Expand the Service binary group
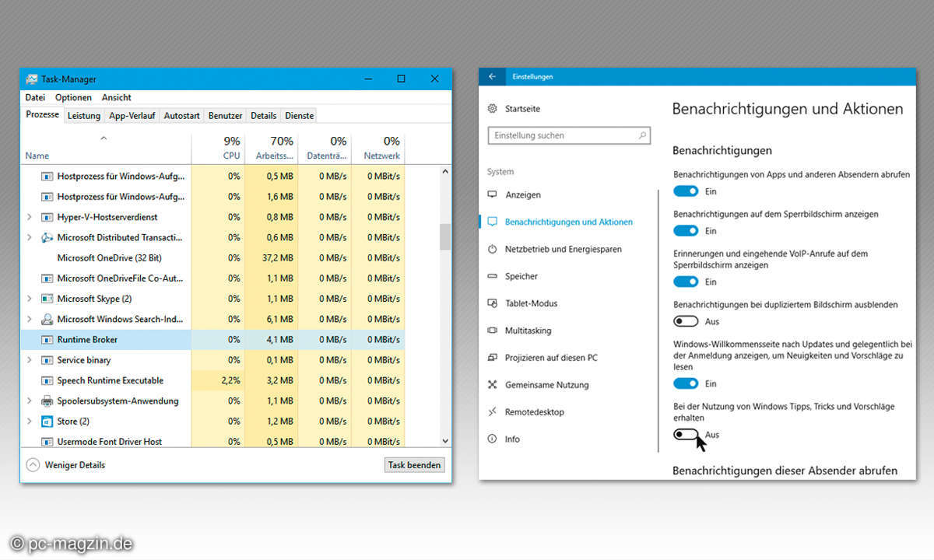This screenshot has height=560, width=934. [30, 360]
